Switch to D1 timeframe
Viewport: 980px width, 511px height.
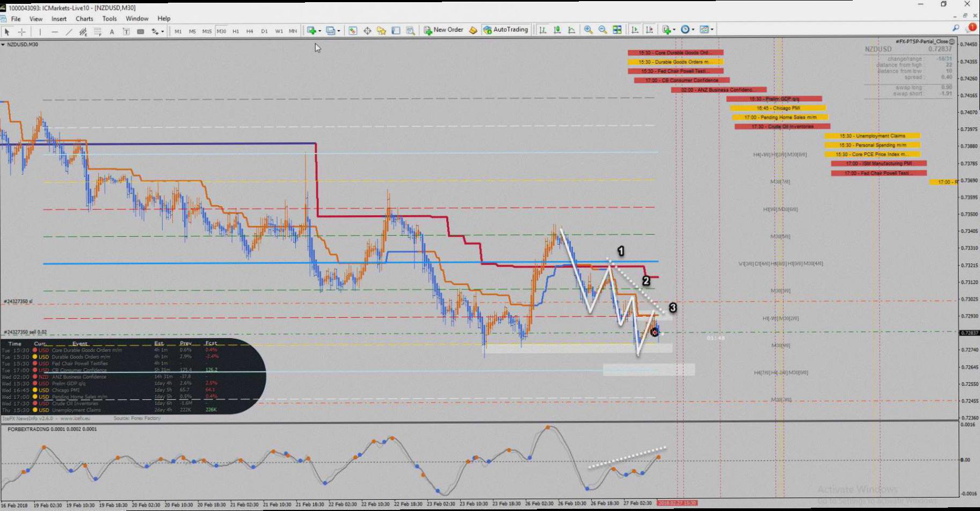pyautogui.click(x=264, y=31)
